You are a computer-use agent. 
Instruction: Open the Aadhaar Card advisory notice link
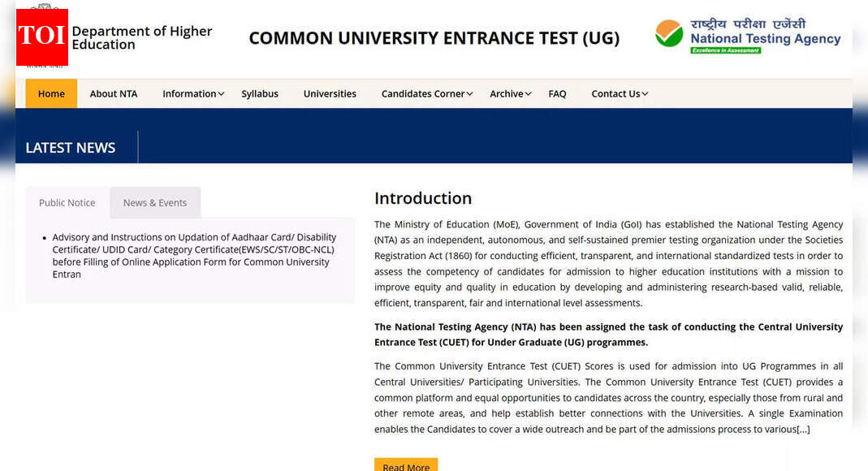pyautogui.click(x=189, y=255)
